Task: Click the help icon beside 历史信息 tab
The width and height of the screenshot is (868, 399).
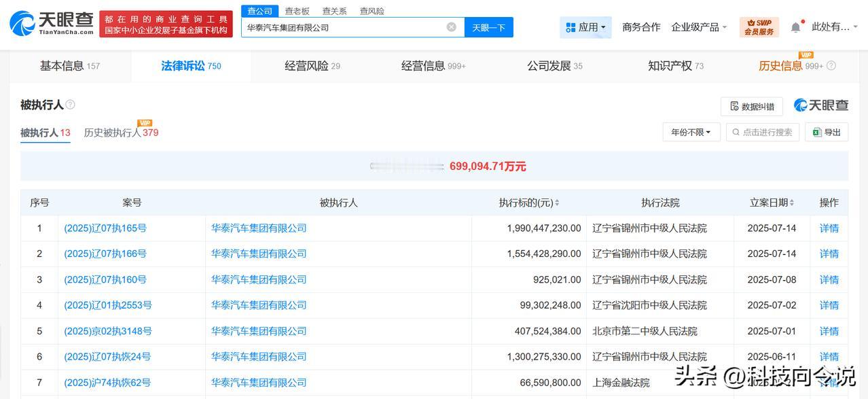Action: point(831,66)
